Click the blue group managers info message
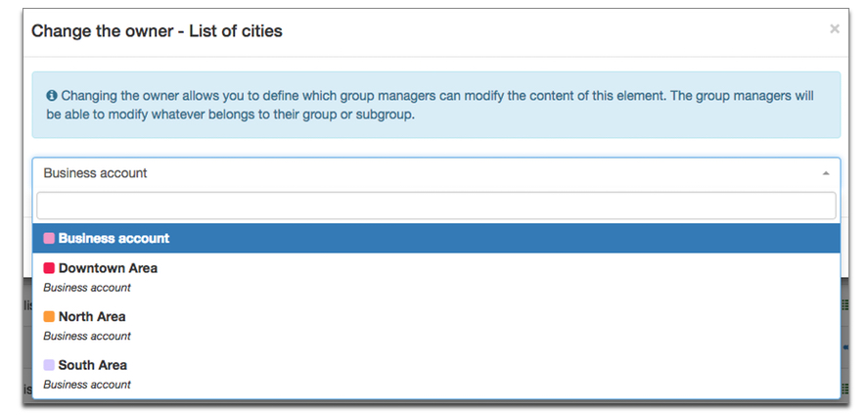The image size is (868, 415). tap(436, 105)
